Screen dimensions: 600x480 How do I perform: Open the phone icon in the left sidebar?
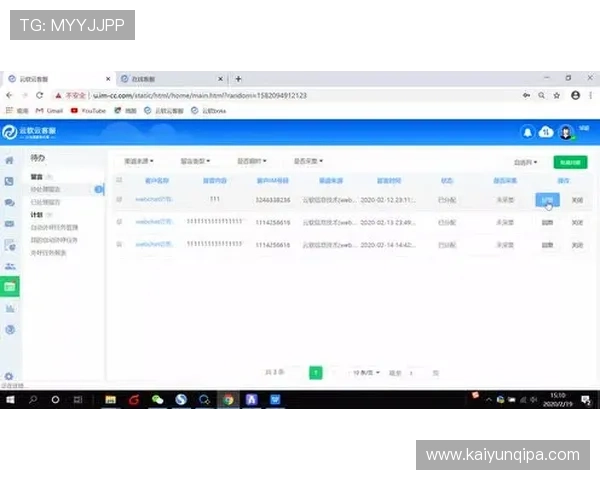coord(10,181)
